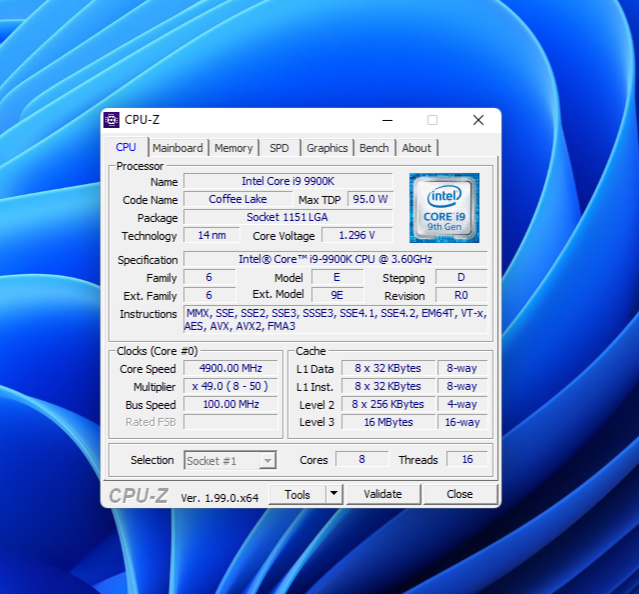Click the Family value field
The image size is (639, 594).
209,277
